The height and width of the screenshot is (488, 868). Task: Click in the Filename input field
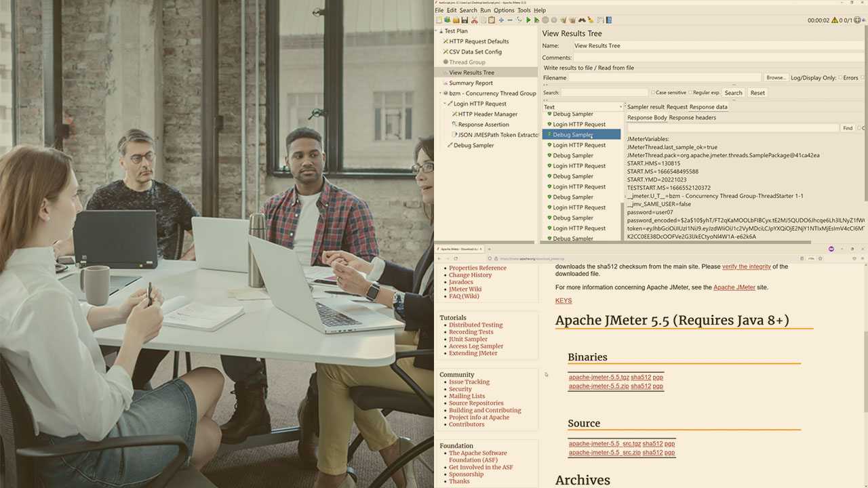tap(665, 78)
